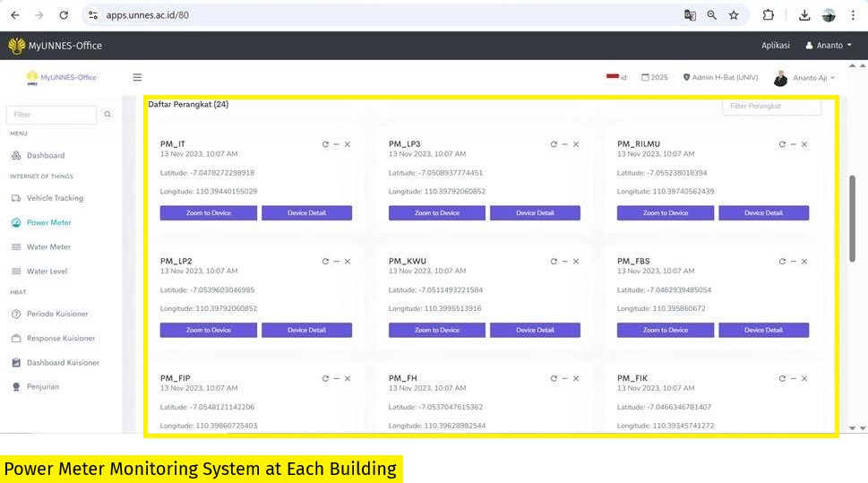Open Vehicle Tracking in sidebar
The width and height of the screenshot is (868, 483).
(55, 198)
